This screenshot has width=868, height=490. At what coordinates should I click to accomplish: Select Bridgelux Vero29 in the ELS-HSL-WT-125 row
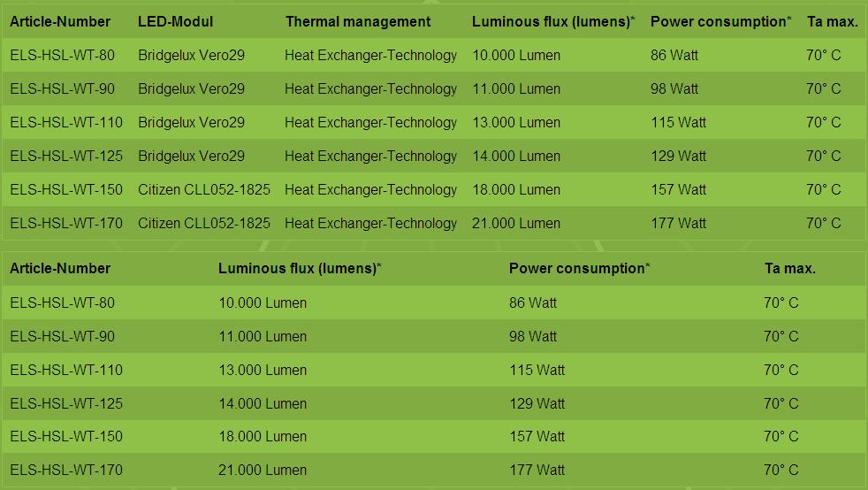[191, 156]
